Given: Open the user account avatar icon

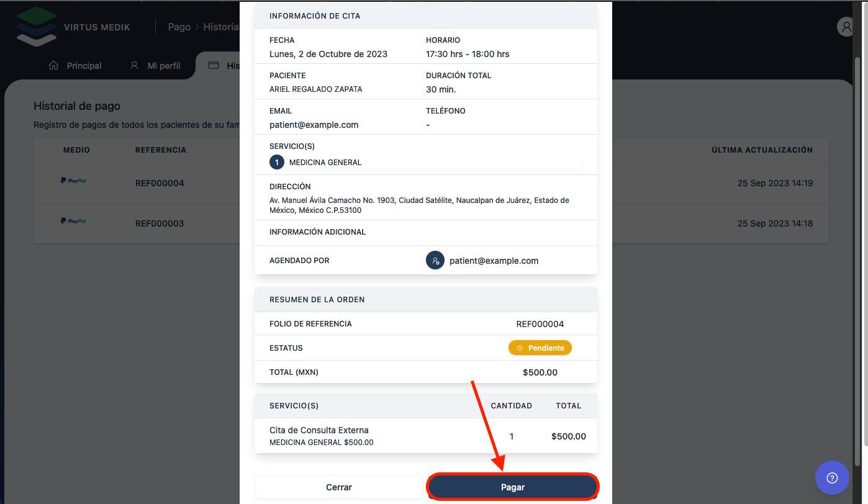Looking at the screenshot, I should pos(846,27).
